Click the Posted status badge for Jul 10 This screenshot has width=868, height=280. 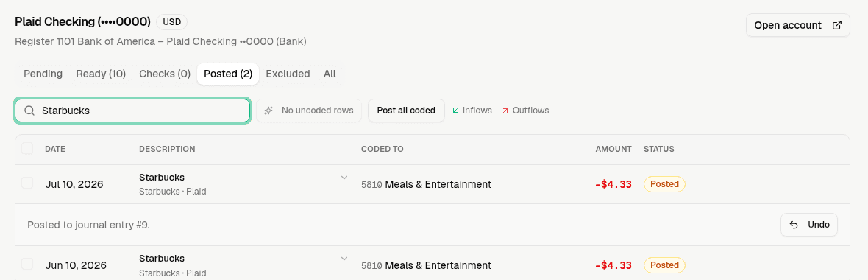pos(664,184)
